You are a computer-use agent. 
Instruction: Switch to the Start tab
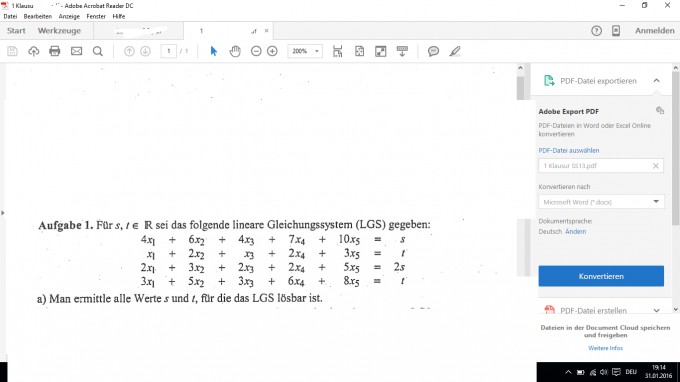pyautogui.click(x=16, y=31)
